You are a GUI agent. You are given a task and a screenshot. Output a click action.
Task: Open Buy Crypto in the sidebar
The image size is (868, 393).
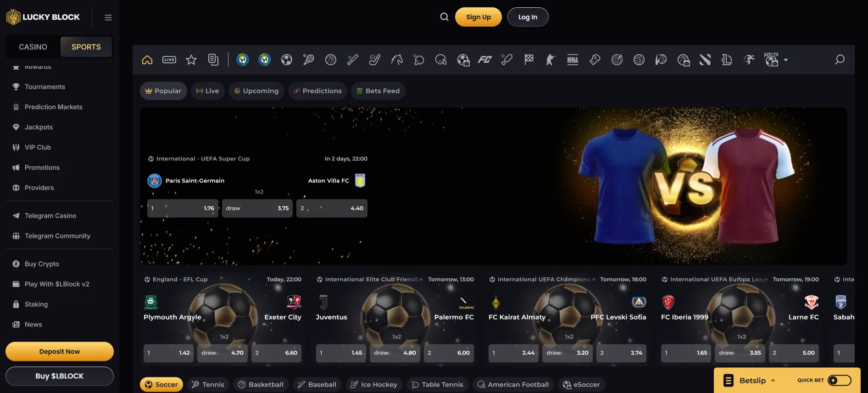42,264
